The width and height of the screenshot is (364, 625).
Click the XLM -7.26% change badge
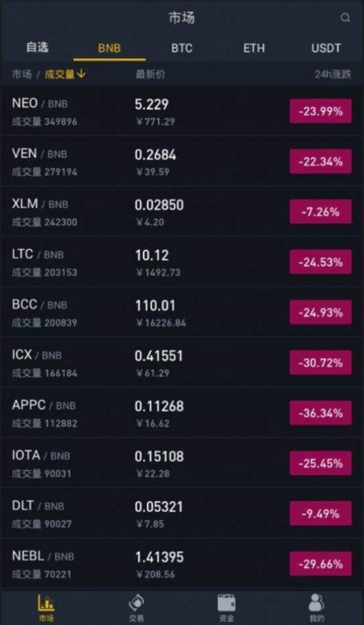(x=320, y=212)
